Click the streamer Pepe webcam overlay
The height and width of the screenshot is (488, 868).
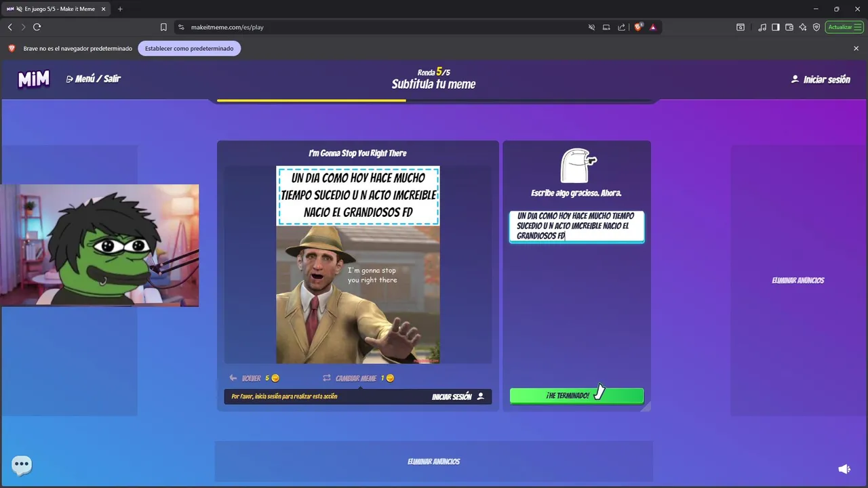tap(100, 245)
